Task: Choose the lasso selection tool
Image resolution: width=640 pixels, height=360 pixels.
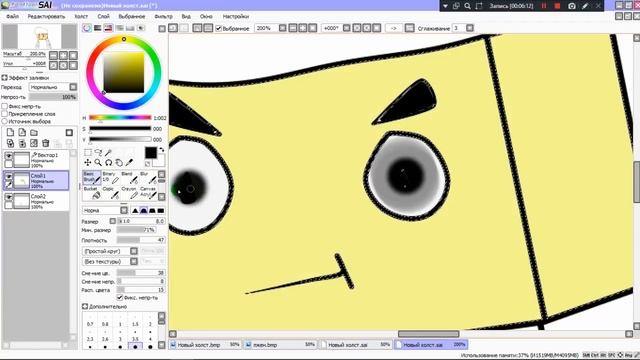Action: click(x=98, y=152)
